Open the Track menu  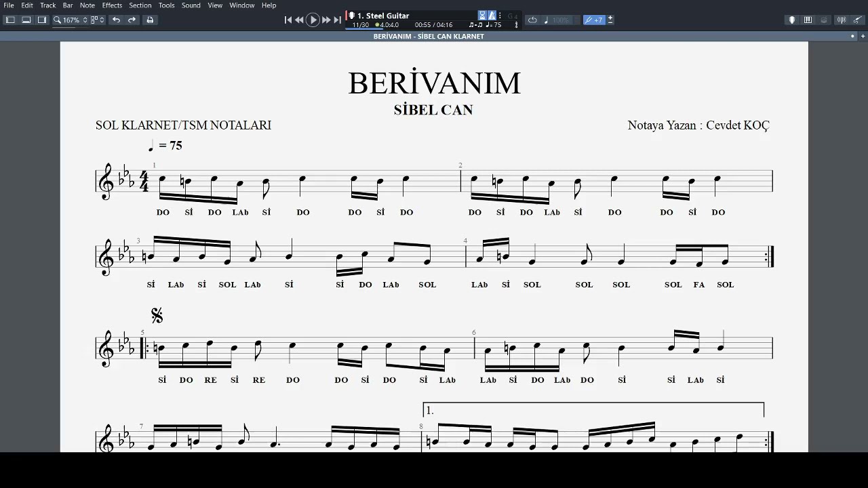pos(47,5)
